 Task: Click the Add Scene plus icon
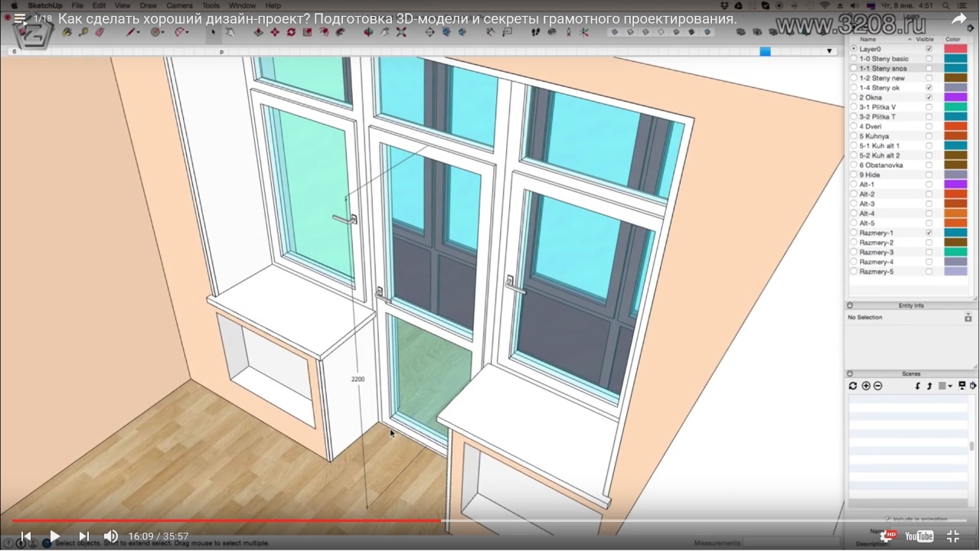coord(866,386)
